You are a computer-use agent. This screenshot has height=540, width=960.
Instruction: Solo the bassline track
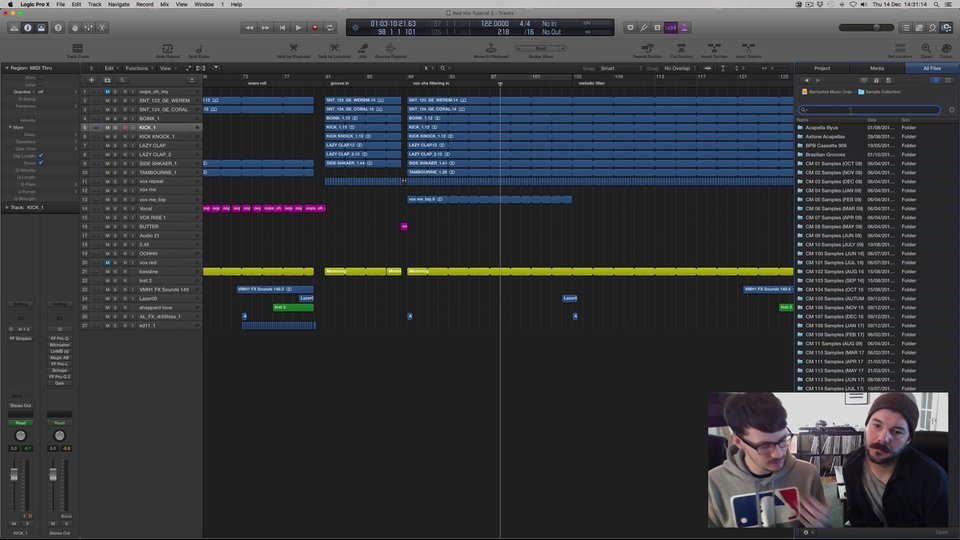click(114, 271)
